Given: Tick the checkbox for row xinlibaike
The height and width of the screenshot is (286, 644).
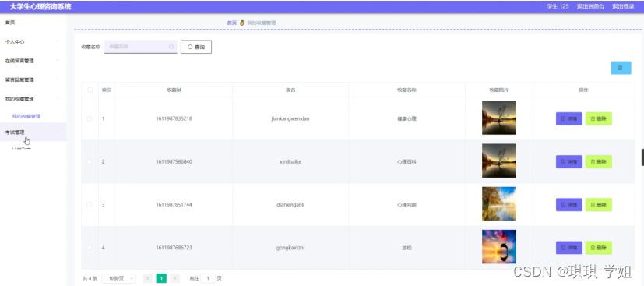Looking at the screenshot, I should pyautogui.click(x=90, y=161).
